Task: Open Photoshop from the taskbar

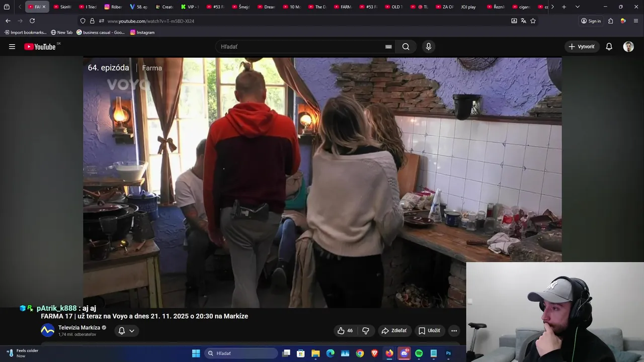Action: [x=448, y=353]
